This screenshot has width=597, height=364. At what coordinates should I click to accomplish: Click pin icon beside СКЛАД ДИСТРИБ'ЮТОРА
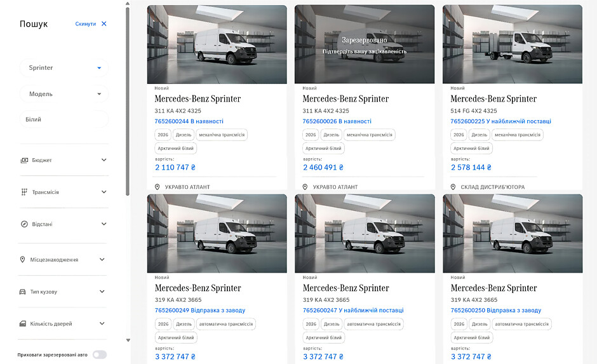(x=453, y=187)
